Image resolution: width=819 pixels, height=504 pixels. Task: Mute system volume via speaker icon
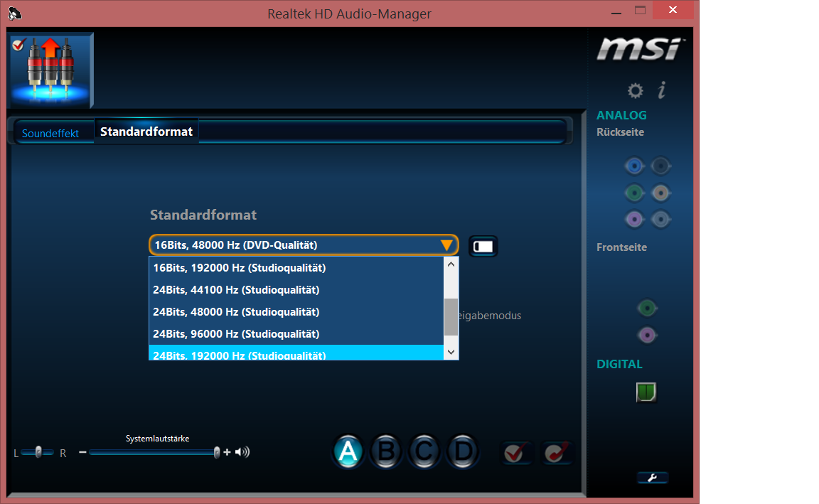[x=242, y=452]
